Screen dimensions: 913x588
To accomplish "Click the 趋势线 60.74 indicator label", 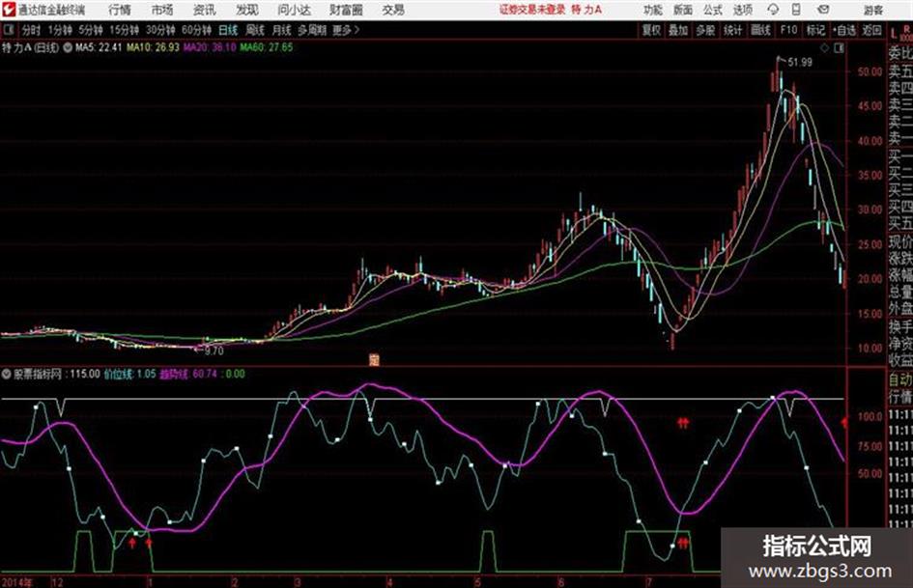I will (x=188, y=374).
